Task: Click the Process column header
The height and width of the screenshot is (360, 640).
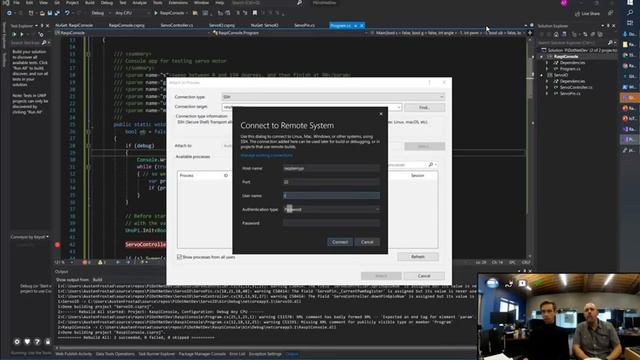Action: (187, 175)
